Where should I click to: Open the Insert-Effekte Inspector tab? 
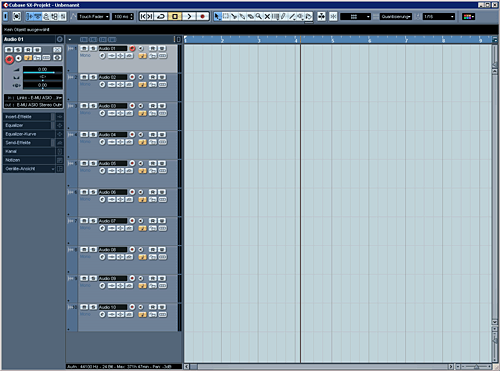[27, 117]
